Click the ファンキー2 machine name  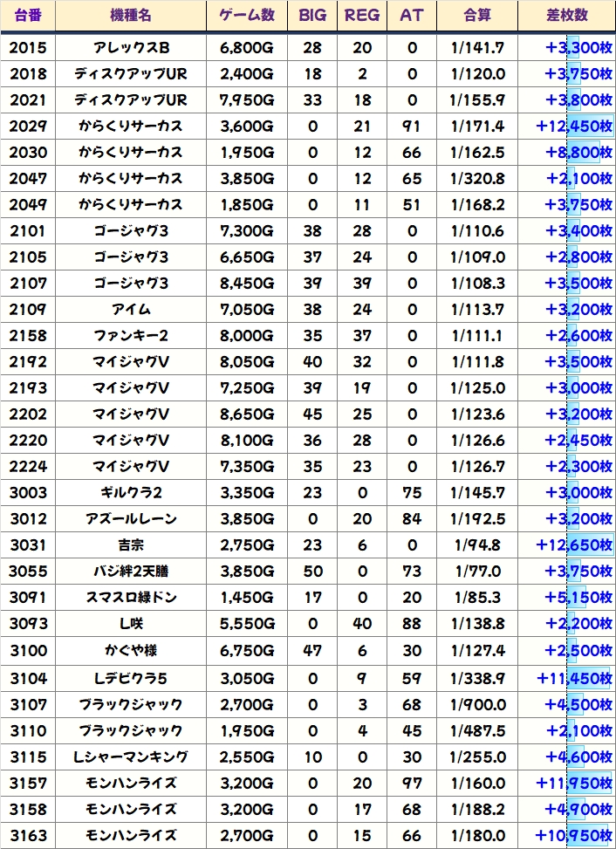pyautogui.click(x=131, y=336)
